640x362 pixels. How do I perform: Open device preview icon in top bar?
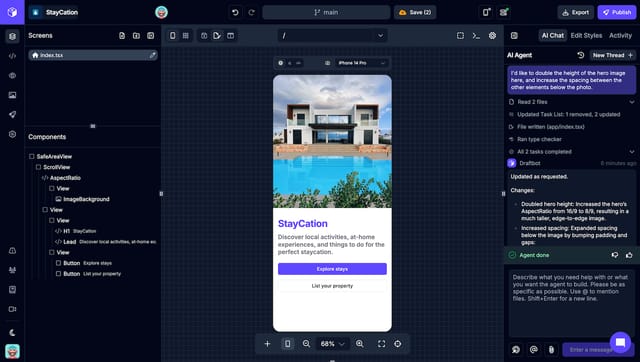click(x=486, y=12)
